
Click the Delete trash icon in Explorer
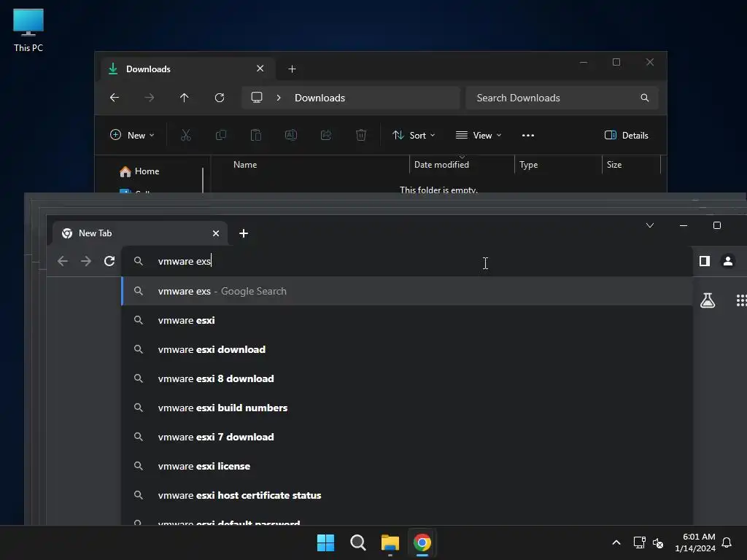point(361,135)
